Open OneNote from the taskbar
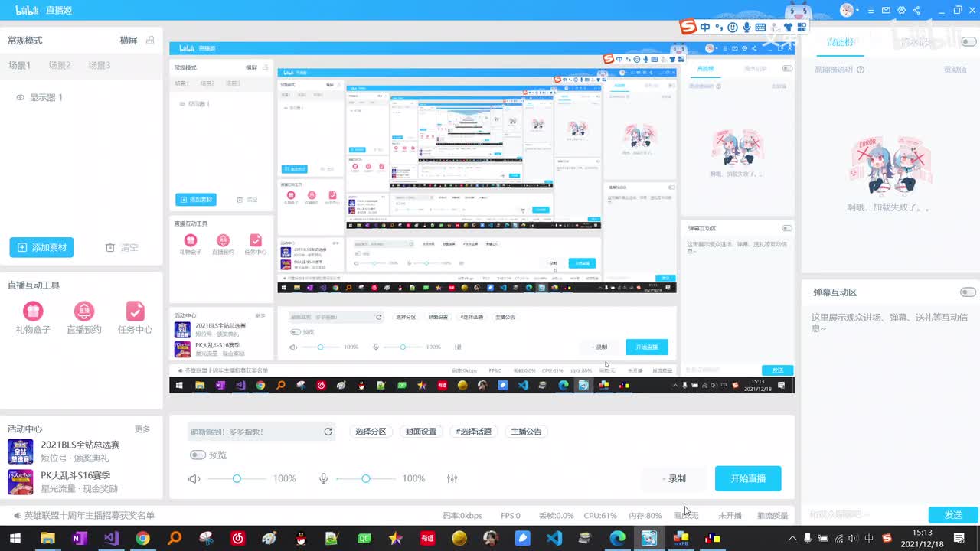 (79, 539)
